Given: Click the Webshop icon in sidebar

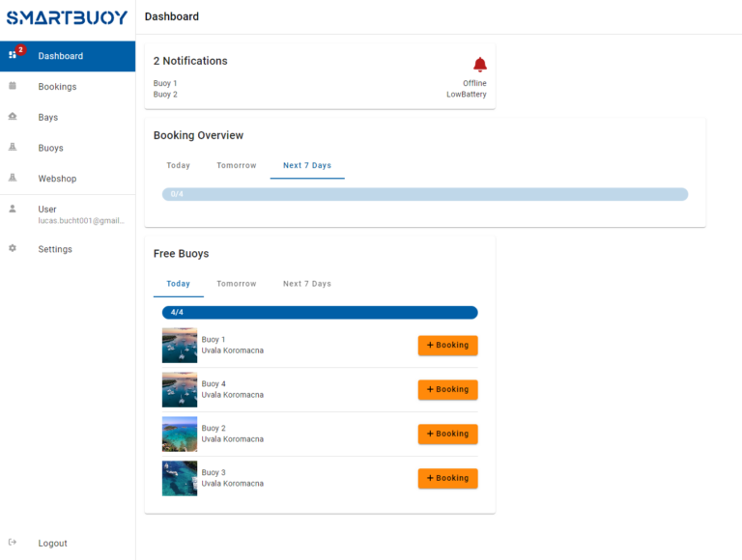Looking at the screenshot, I should (x=13, y=178).
